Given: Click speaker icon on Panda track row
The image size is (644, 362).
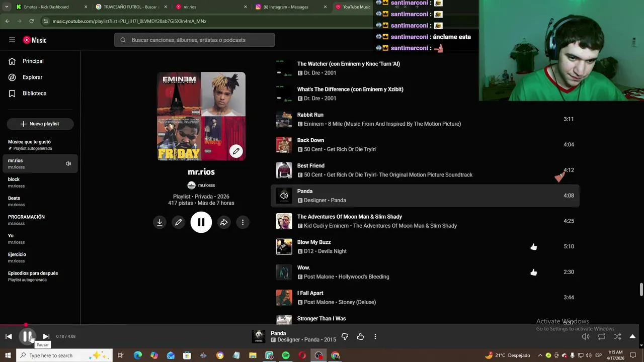Looking at the screenshot, I should tap(284, 196).
